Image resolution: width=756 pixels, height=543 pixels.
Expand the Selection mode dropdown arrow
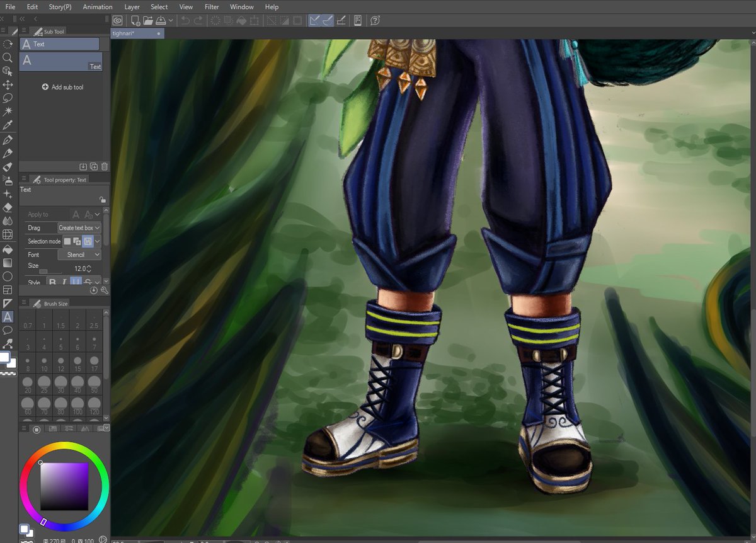pyautogui.click(x=97, y=241)
